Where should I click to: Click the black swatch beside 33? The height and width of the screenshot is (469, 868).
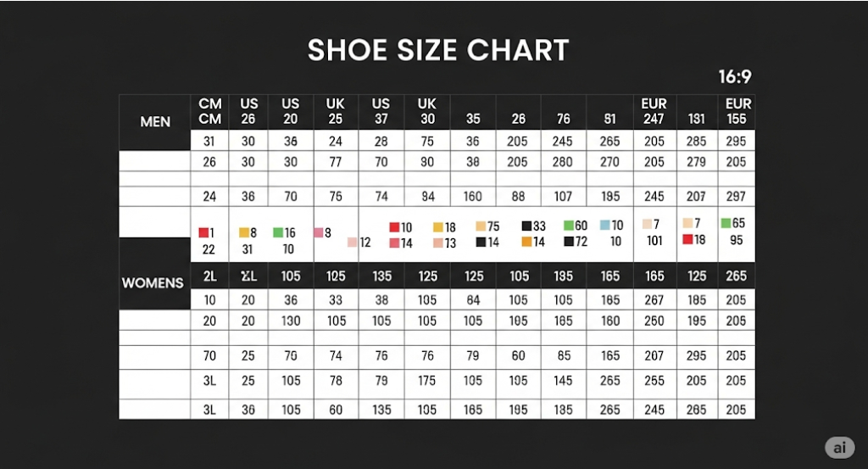(x=526, y=226)
